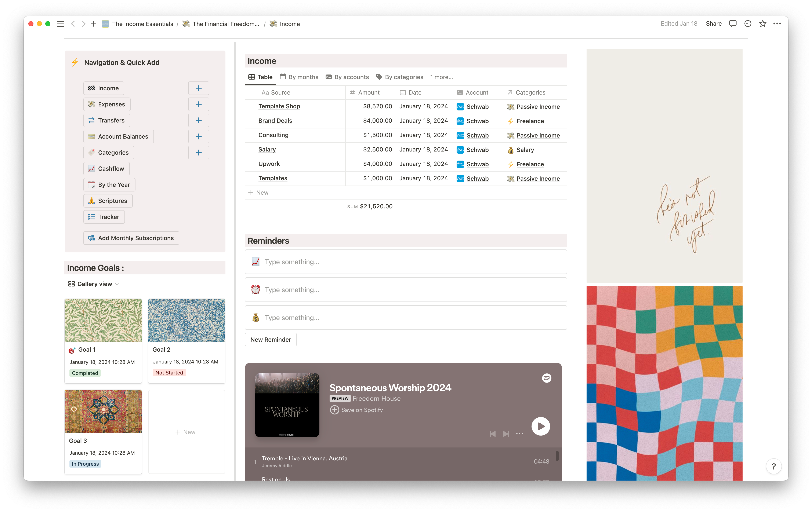
Task: Click the New Reminder button
Action: click(271, 340)
